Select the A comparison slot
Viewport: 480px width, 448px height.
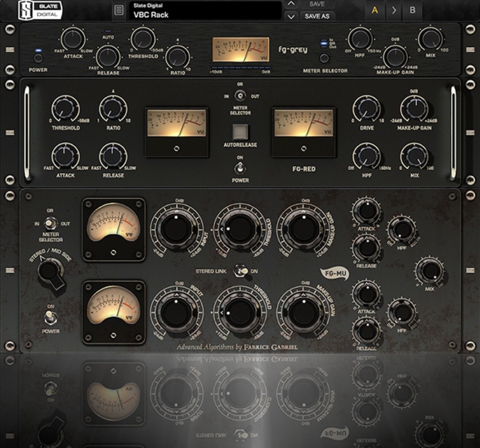(374, 10)
